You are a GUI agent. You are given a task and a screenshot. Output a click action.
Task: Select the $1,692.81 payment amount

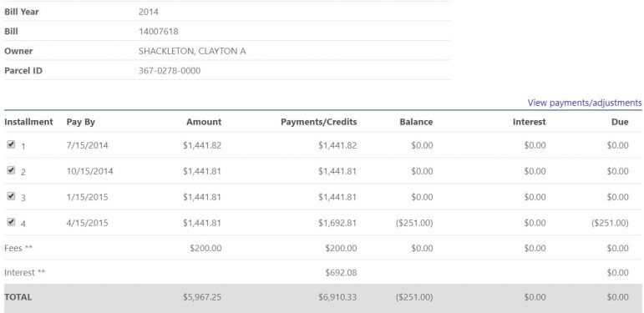click(337, 223)
